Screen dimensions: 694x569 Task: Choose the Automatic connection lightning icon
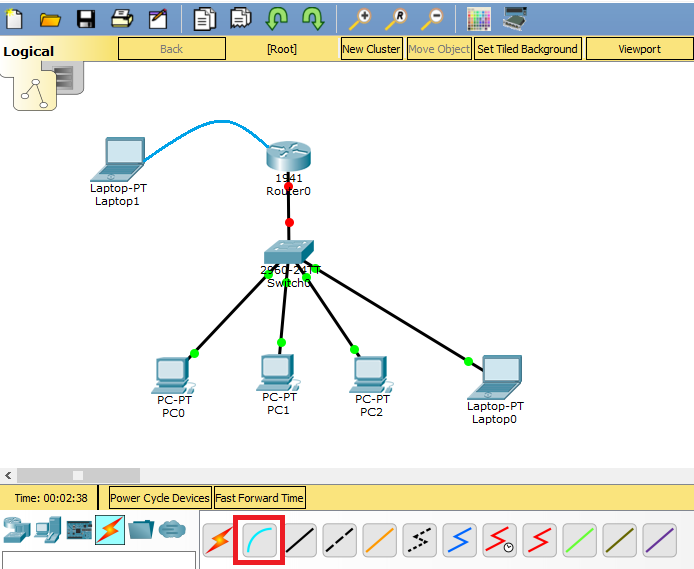218,540
